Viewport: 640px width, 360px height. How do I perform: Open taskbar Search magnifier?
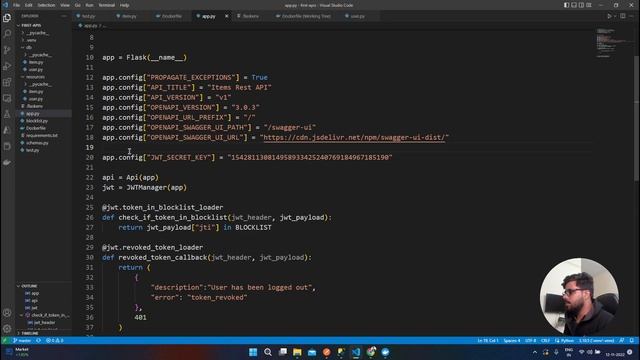268,352
